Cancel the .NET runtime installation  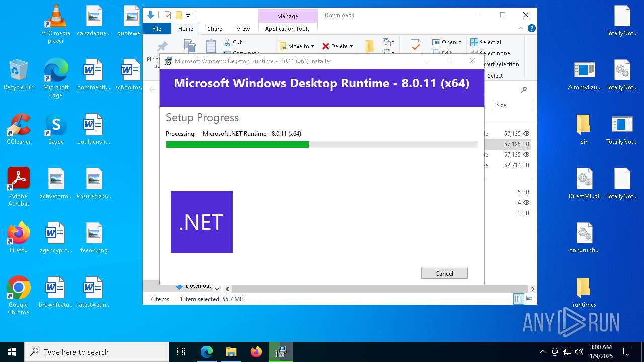[444, 273]
